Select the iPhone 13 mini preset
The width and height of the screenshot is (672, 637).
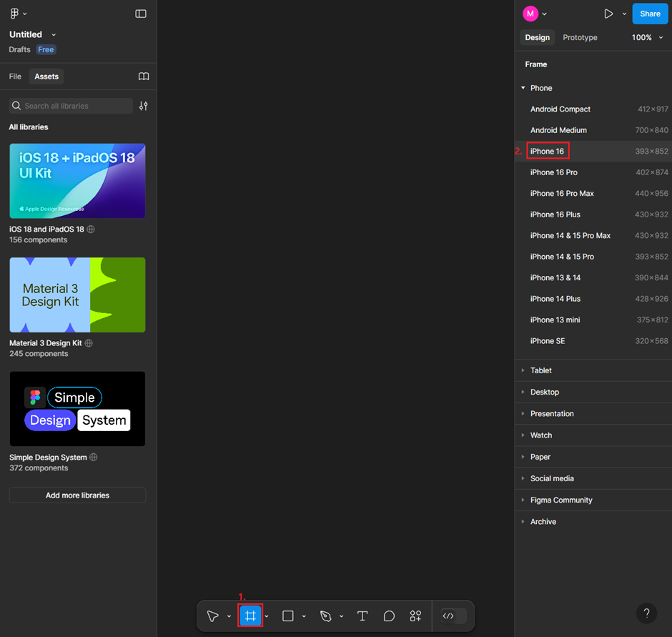click(593, 320)
